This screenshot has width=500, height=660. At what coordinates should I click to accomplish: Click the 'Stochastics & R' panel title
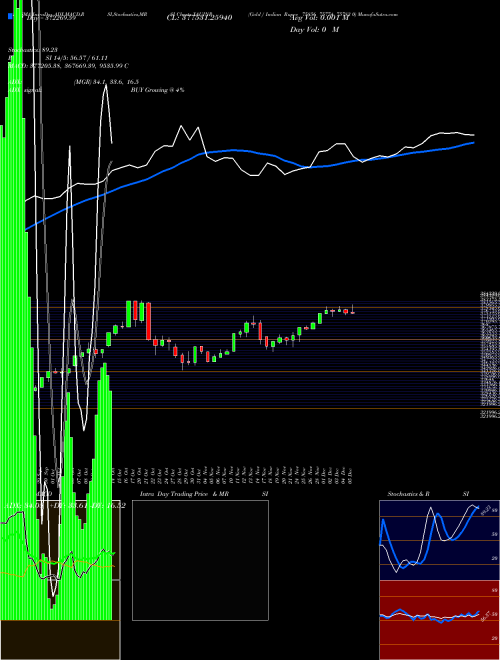point(408,494)
